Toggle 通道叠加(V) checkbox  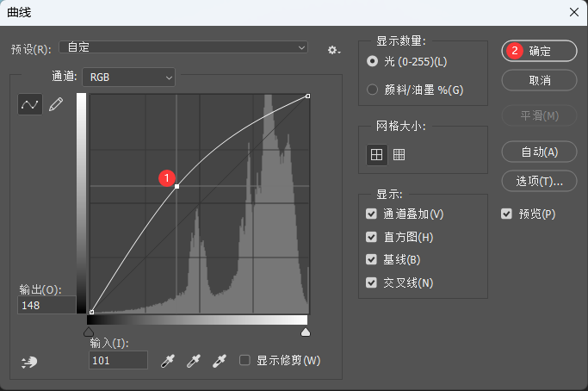point(371,214)
